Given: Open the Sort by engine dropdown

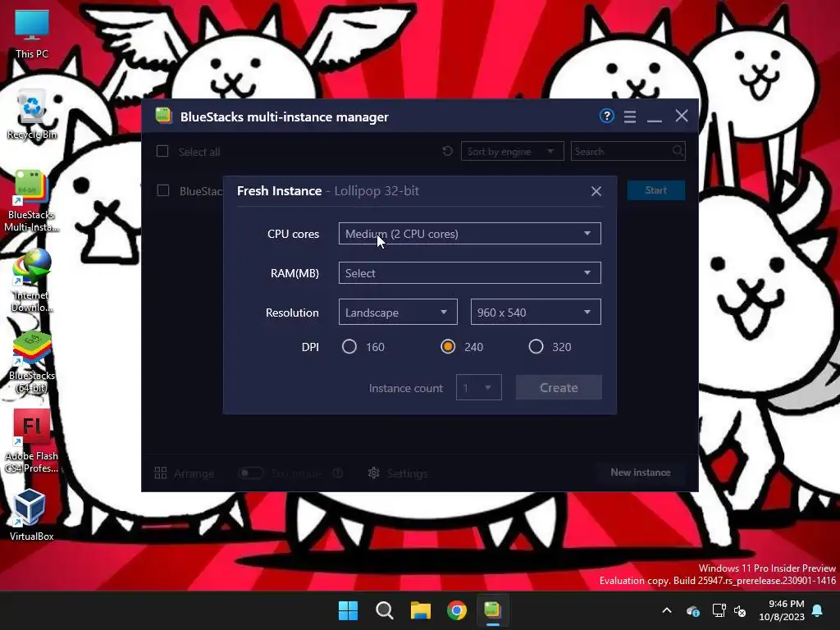Looking at the screenshot, I should (x=512, y=151).
